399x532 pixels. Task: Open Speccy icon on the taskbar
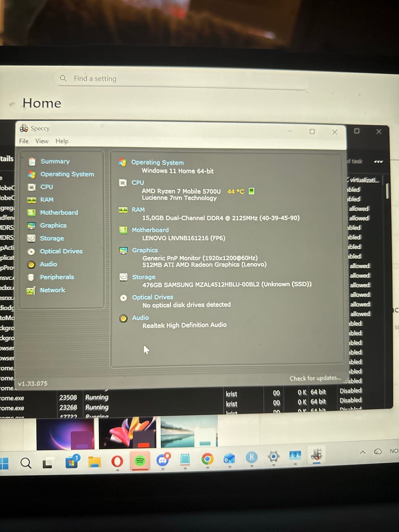[317, 455]
